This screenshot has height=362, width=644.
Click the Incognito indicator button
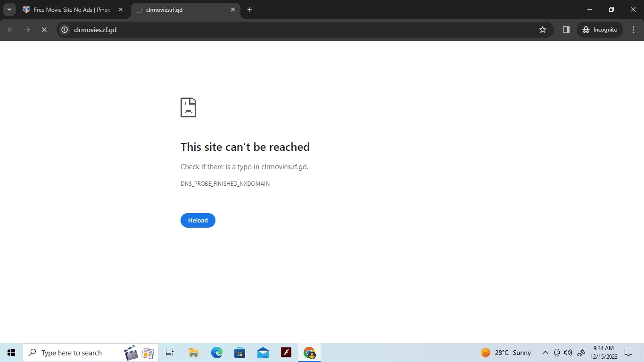coord(600,30)
